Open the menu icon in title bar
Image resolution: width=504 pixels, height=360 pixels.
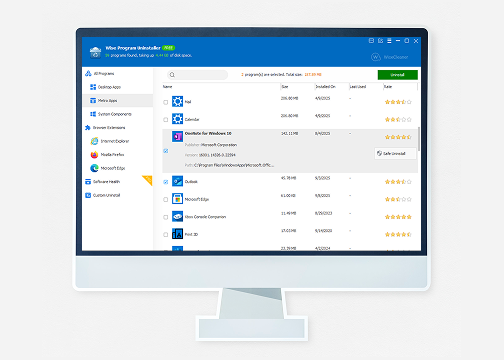[x=389, y=41]
